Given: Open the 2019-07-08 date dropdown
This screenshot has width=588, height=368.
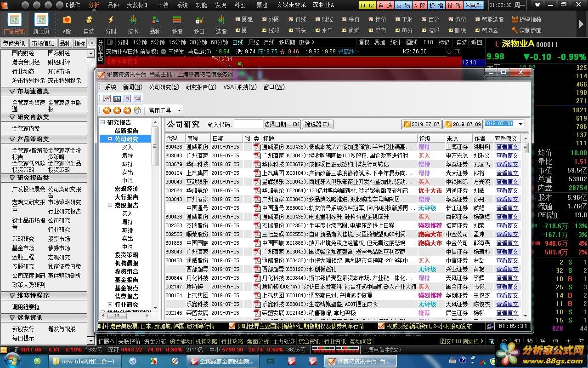Looking at the screenshot, I should (x=520, y=124).
